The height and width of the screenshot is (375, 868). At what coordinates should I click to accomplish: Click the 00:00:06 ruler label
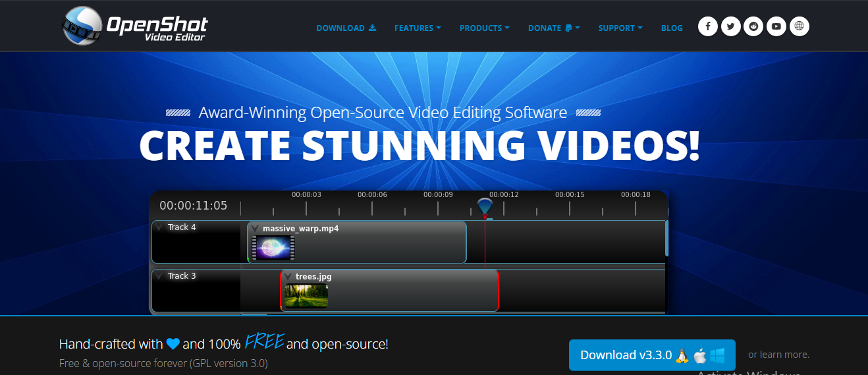point(372,195)
